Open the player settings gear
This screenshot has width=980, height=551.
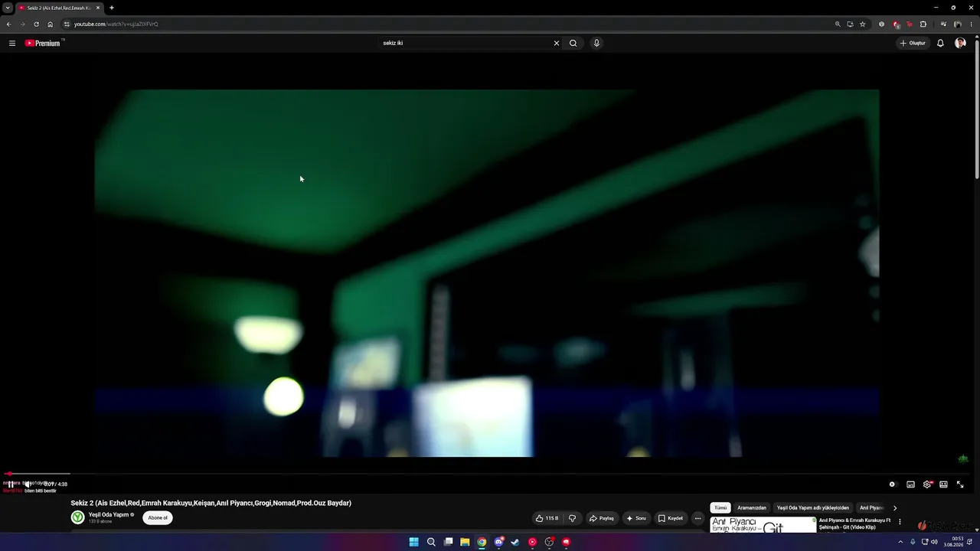click(x=927, y=484)
